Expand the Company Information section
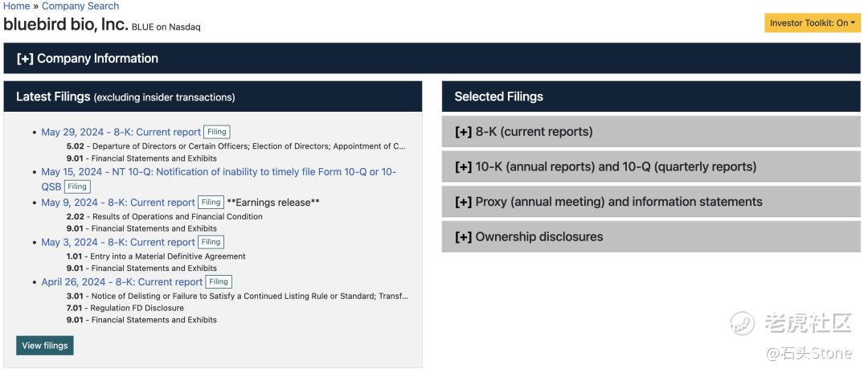868x373 pixels. [88, 59]
